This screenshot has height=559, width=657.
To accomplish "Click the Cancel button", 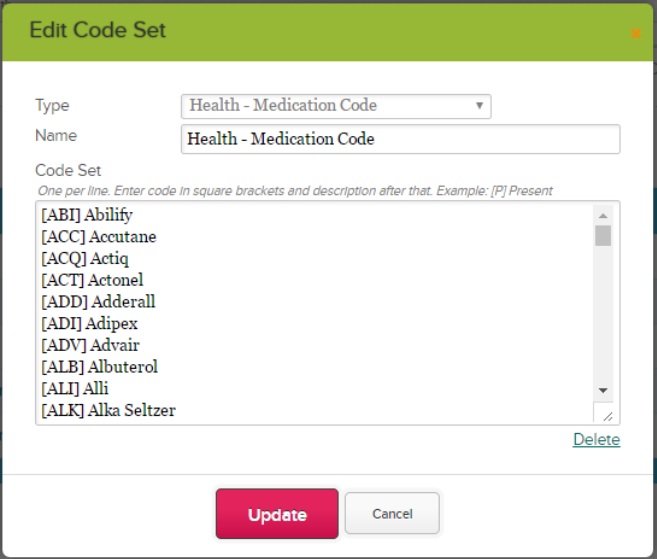I will [x=392, y=514].
